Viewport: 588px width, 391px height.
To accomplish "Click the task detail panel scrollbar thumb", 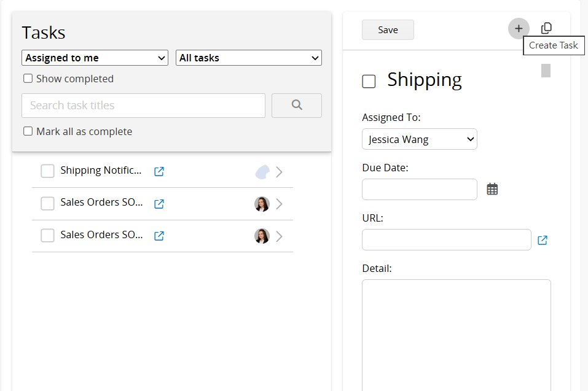I will (546, 71).
